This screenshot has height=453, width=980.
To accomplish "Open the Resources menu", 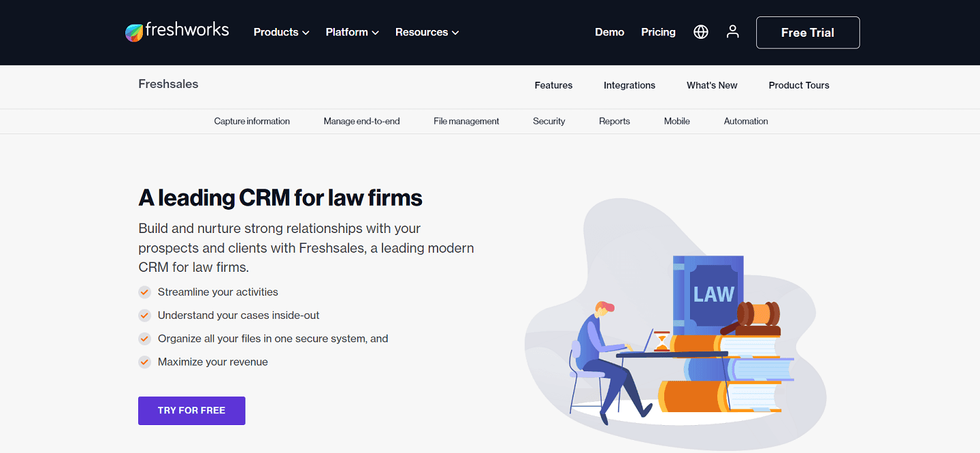I will (427, 32).
